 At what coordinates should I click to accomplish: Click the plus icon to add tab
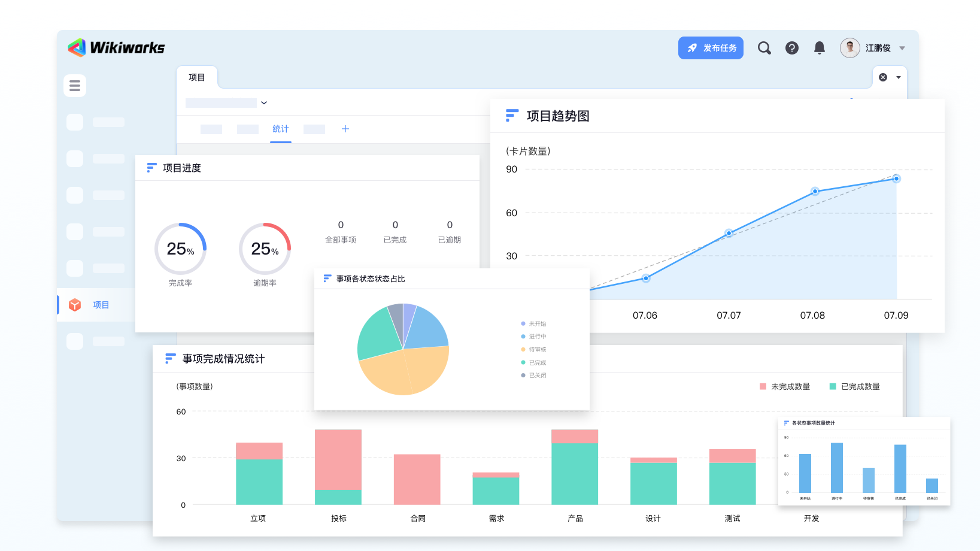(x=345, y=129)
